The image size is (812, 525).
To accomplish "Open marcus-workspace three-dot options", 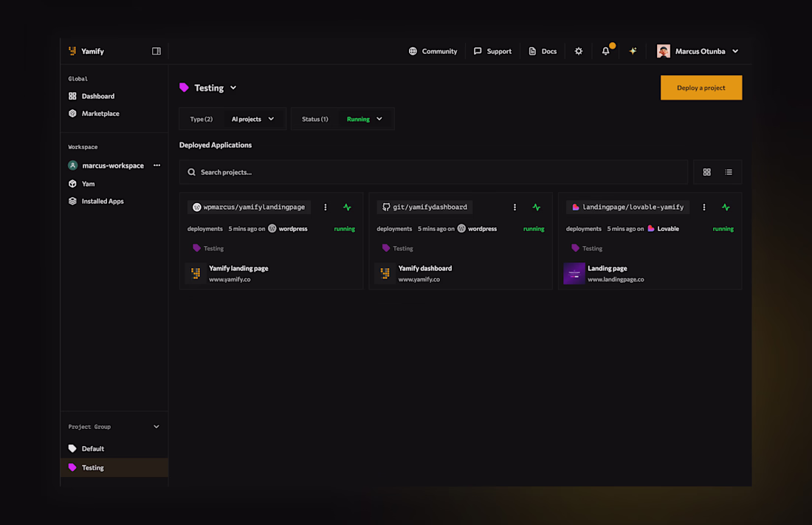I will [x=157, y=165].
